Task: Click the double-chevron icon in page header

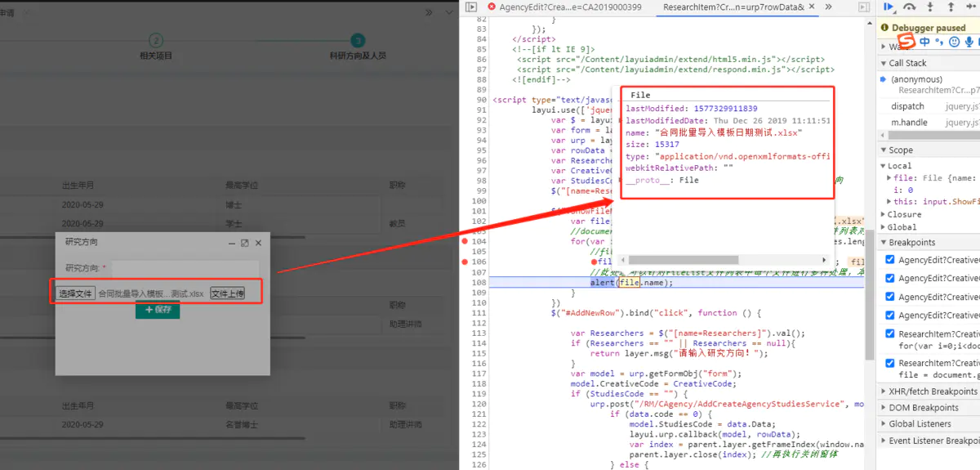Action: 430,12
